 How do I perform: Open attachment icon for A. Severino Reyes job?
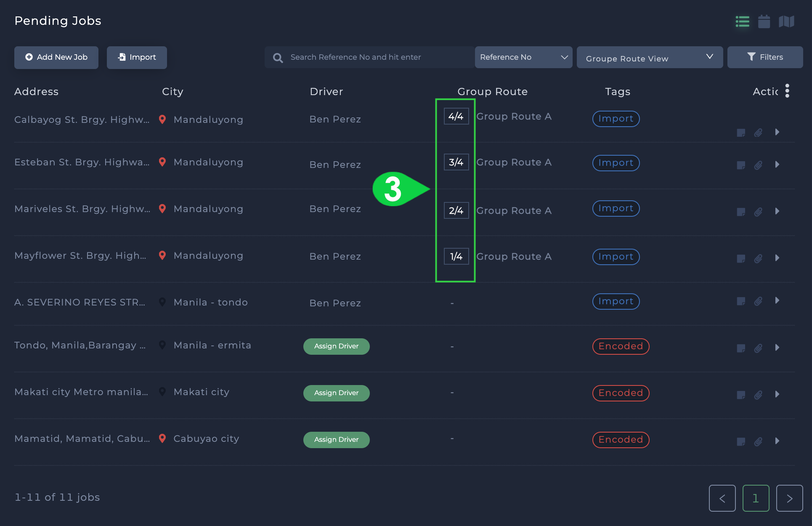(x=758, y=301)
